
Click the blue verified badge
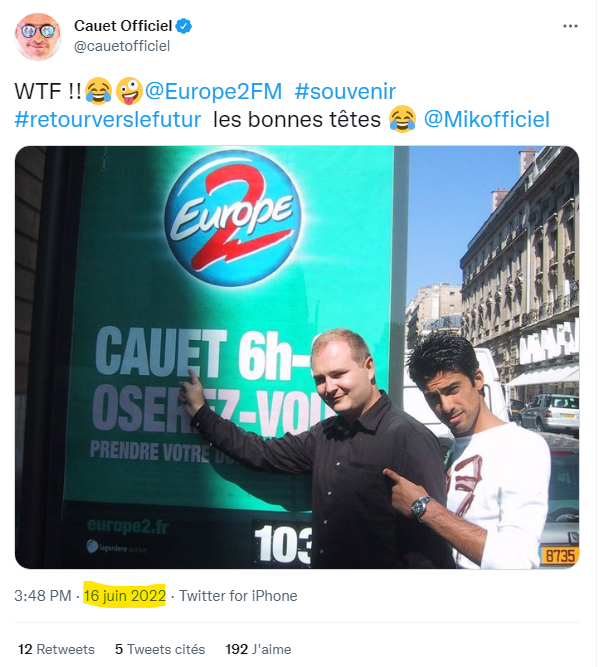click(184, 26)
